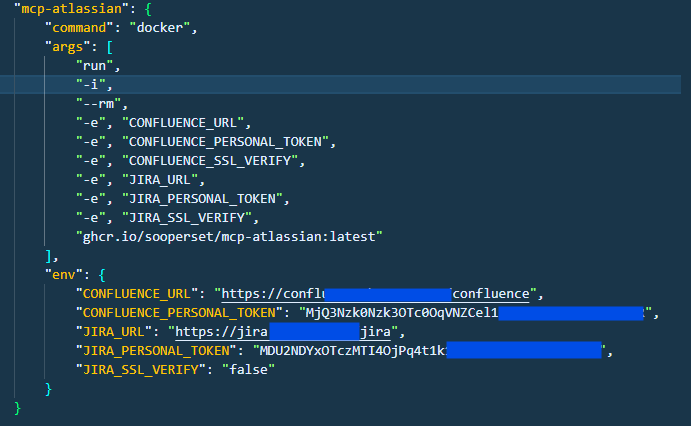
Task: Click the "-e" before "JIRA_SSL_VERIFY"
Action: pos(91,218)
